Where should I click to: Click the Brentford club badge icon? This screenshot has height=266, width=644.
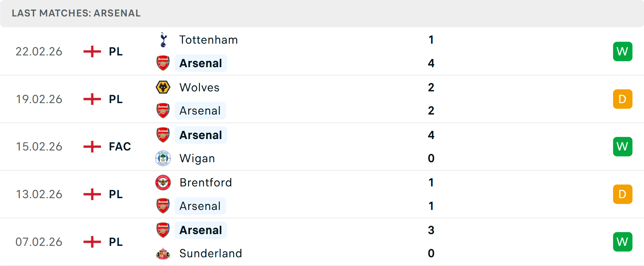coord(163,183)
